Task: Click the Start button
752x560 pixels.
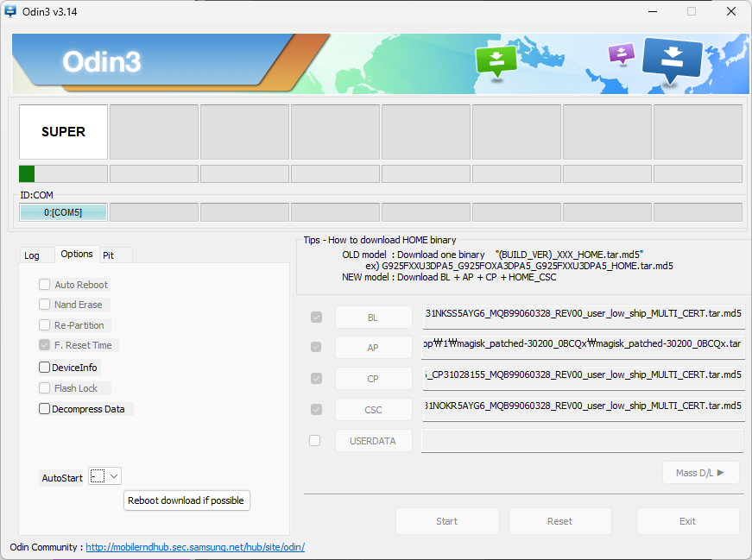Action: click(x=447, y=521)
